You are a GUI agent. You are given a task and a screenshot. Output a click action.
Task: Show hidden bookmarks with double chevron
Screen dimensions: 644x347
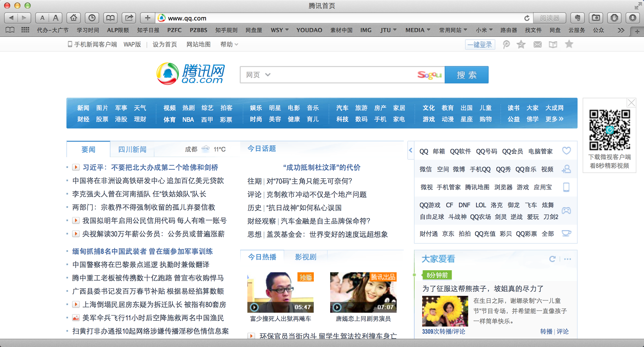click(x=621, y=30)
